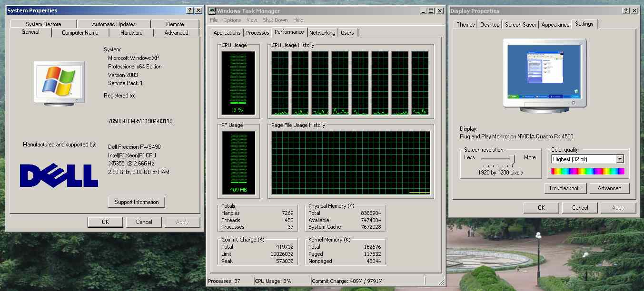Click the color quality spectrum bar
The image size is (644, 291).
[x=588, y=171]
